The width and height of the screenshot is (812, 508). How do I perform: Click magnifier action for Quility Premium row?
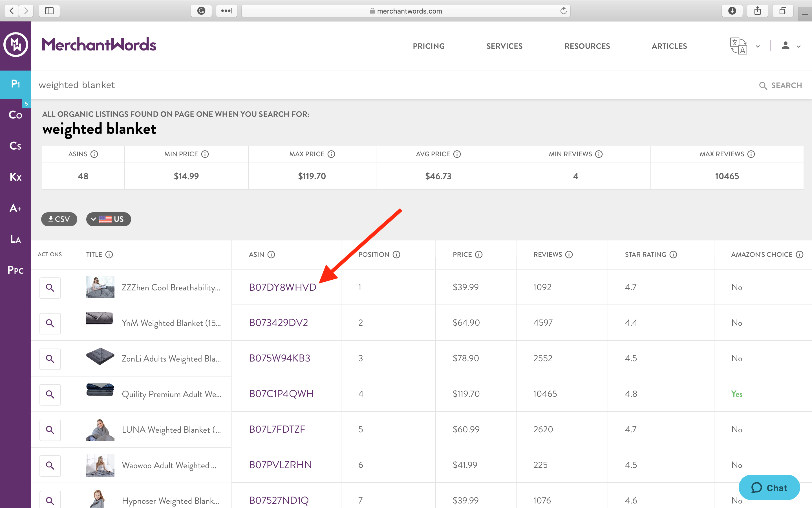(50, 395)
